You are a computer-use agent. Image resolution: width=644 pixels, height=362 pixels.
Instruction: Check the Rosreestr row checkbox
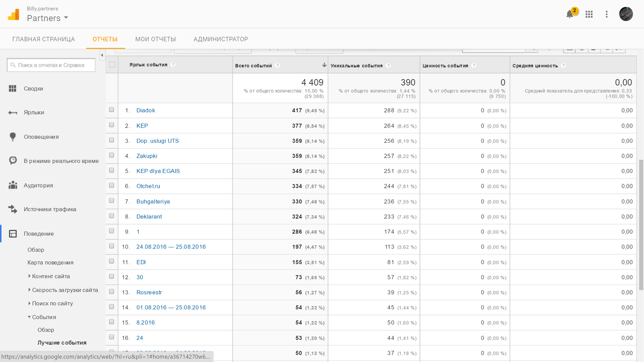coord(111,292)
